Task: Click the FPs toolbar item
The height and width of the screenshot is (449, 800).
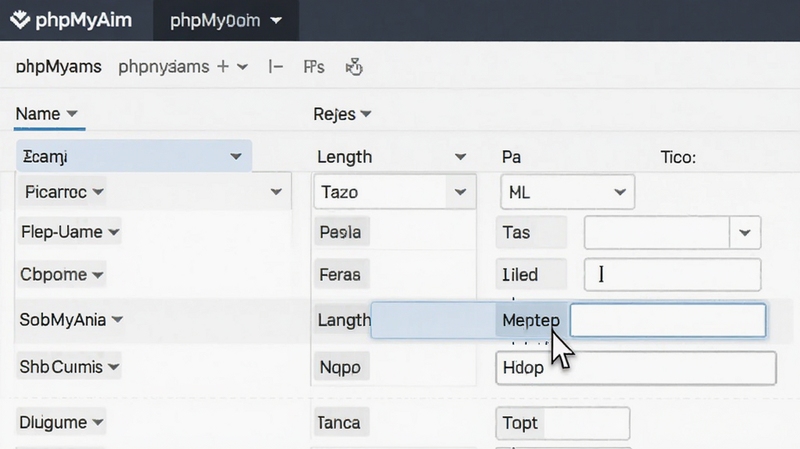Action: 314,67
